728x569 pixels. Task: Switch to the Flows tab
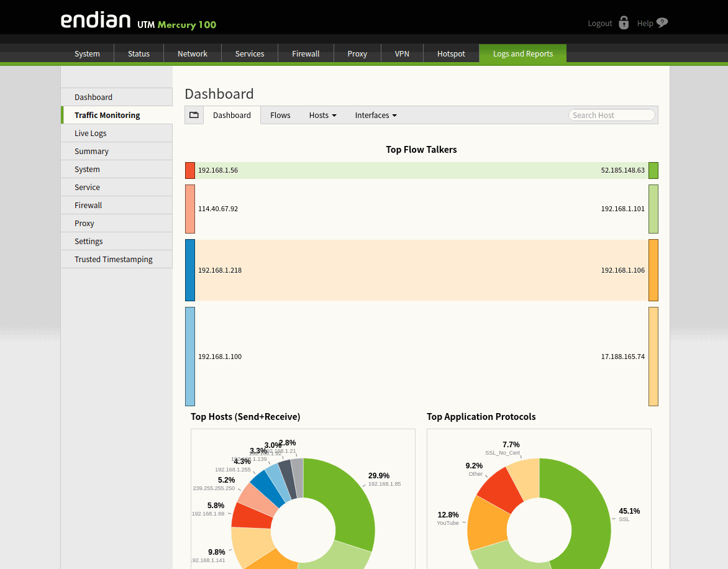[280, 115]
